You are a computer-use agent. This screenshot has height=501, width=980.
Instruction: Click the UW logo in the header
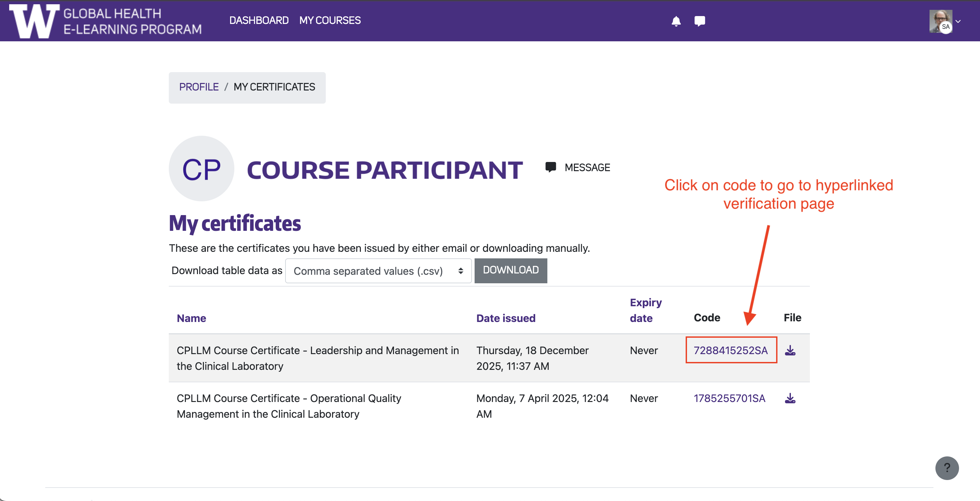pos(34,21)
